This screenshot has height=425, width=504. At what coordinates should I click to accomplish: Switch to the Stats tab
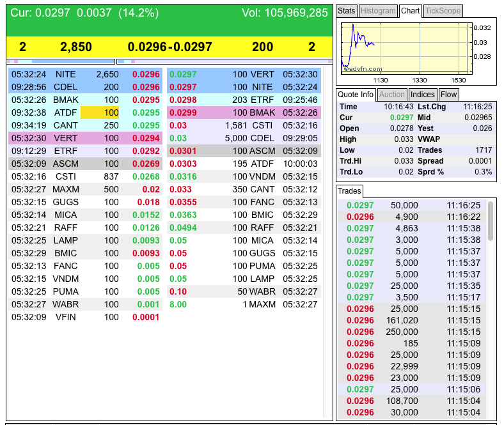point(346,11)
